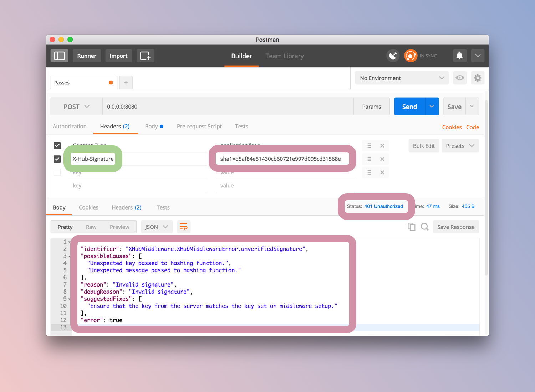Click the request URL field 0.0.0.0:8080

point(228,107)
